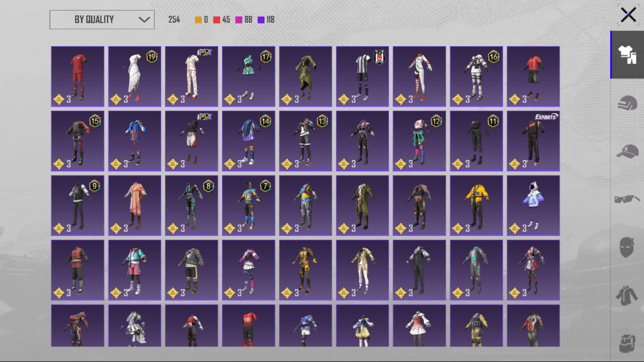The height and width of the screenshot is (362, 644).
Task: Click the pink quality color swatch
Action: pyautogui.click(x=239, y=20)
